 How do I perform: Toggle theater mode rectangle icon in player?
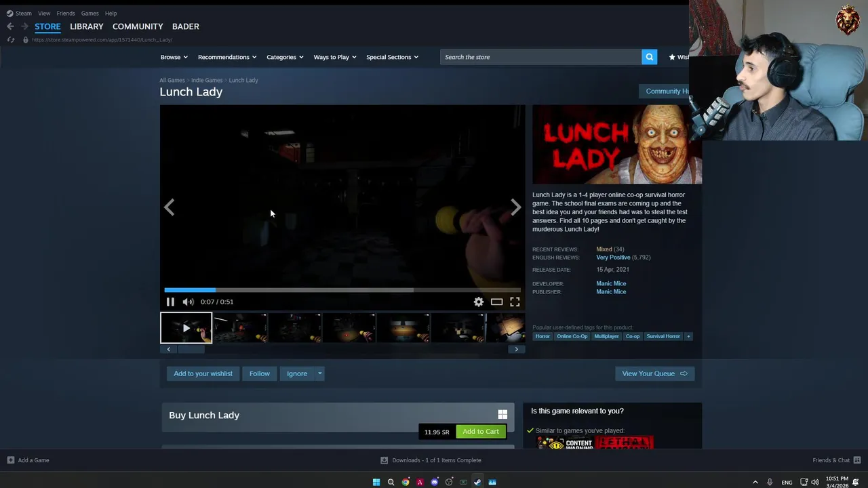click(x=496, y=302)
